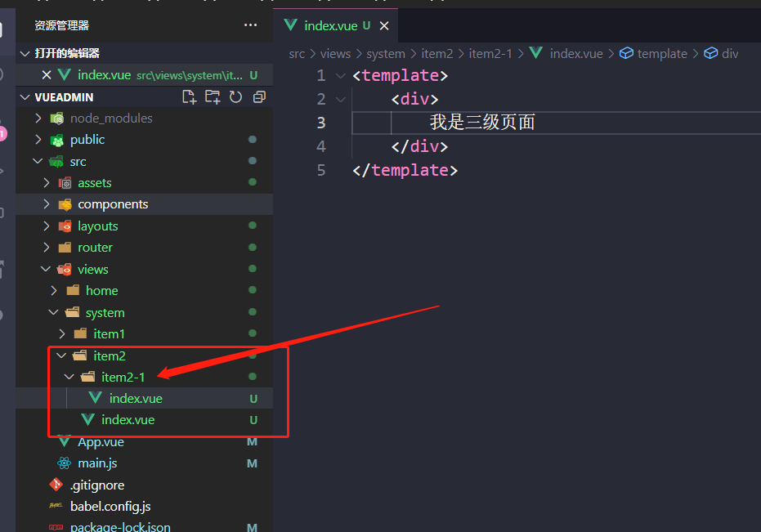Collapse the 打开的编辑器 section
This screenshot has width=761, height=532.
tap(25, 53)
